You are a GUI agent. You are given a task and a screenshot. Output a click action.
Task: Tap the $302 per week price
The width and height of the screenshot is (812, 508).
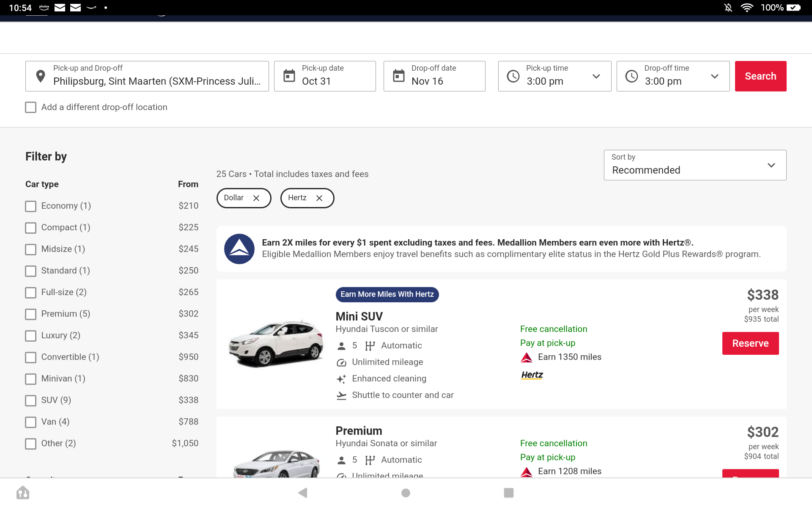(x=763, y=432)
